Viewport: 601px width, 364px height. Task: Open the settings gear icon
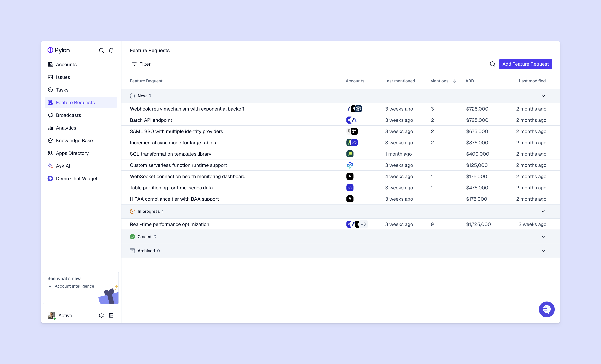click(x=101, y=315)
